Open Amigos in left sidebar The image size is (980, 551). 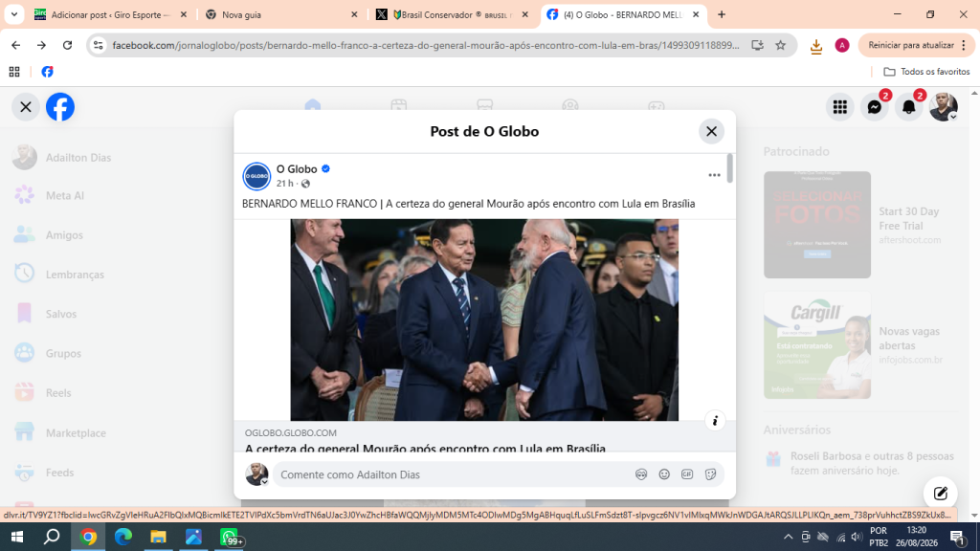point(48,235)
